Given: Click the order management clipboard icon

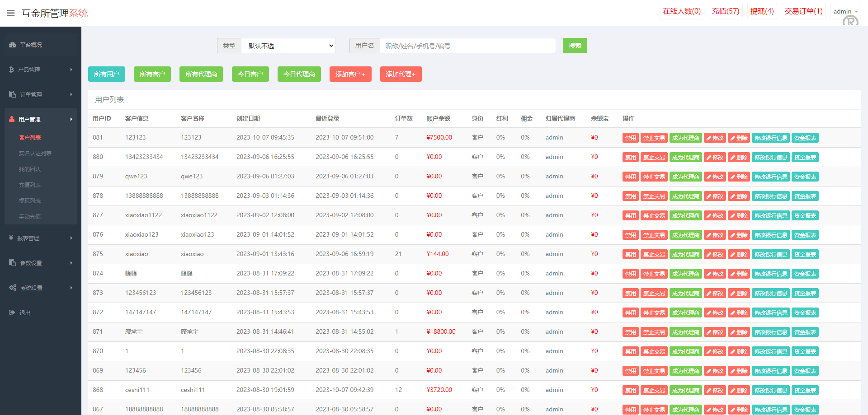Looking at the screenshot, I should coord(12,94).
